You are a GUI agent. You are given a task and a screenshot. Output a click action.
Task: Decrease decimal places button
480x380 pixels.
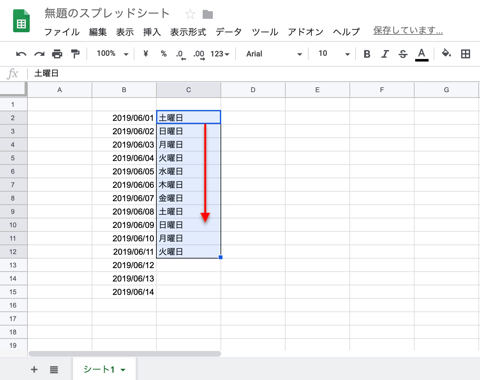pos(181,54)
